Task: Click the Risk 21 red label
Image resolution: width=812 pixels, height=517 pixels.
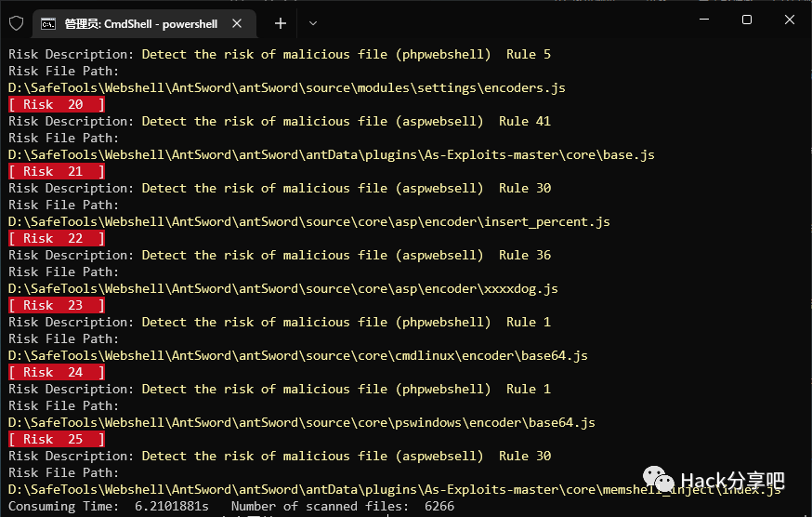Action: [x=57, y=172]
